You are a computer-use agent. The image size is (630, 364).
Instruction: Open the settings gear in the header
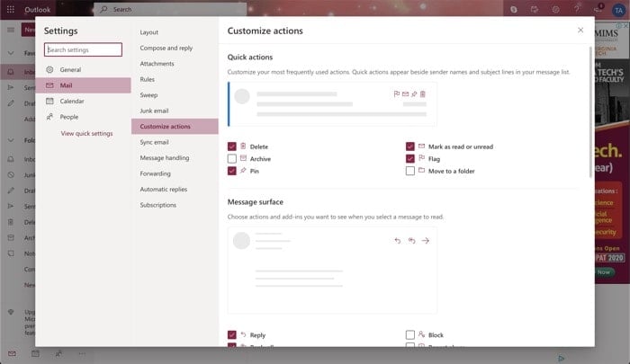click(555, 9)
